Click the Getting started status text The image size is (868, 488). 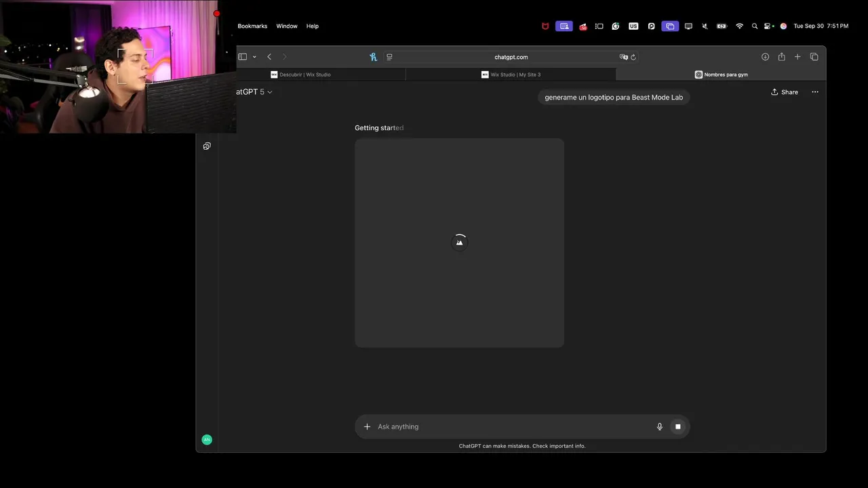pos(379,127)
